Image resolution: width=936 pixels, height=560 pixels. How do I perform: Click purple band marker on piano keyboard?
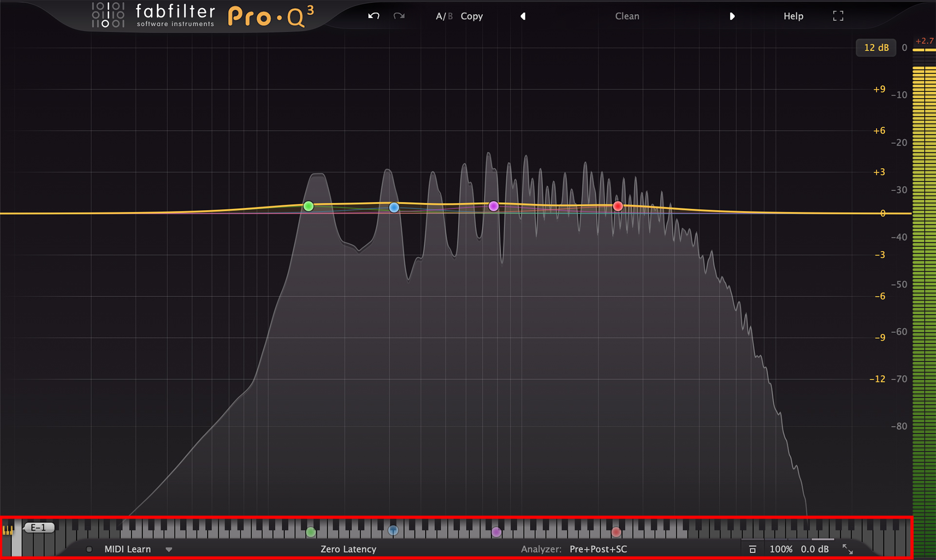pyautogui.click(x=496, y=532)
